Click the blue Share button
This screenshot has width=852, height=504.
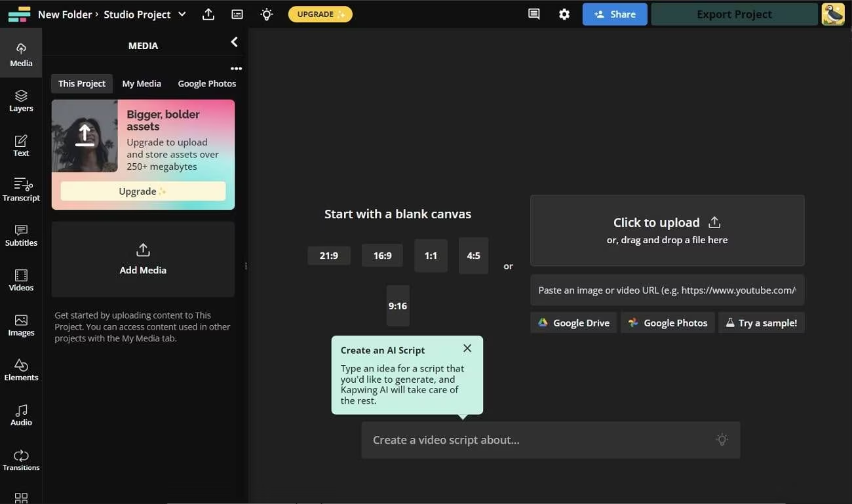[614, 14]
